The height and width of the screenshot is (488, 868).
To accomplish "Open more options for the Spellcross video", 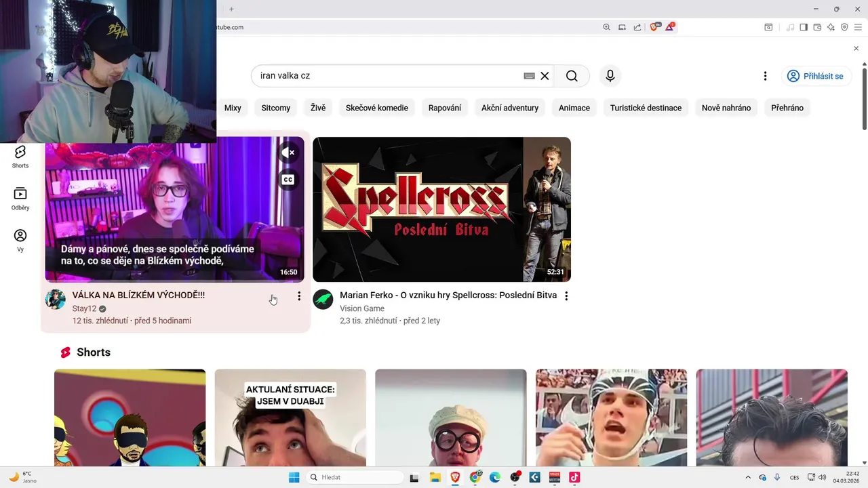I will tap(566, 296).
